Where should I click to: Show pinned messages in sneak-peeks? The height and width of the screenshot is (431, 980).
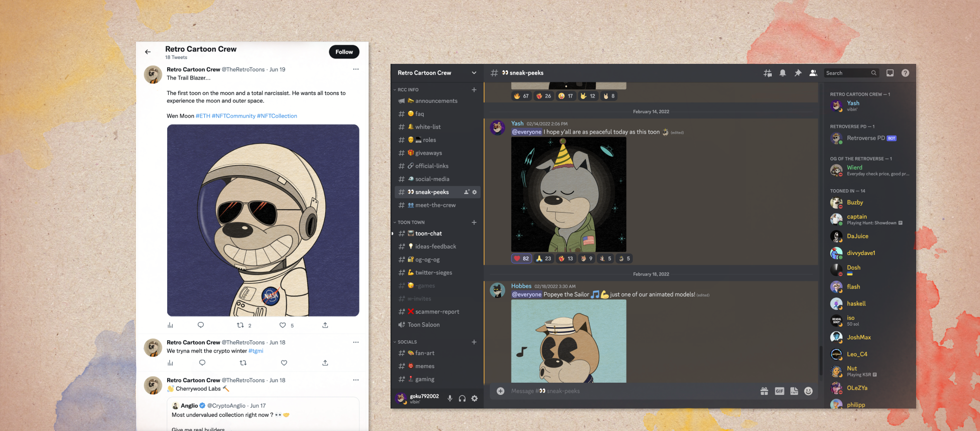[x=798, y=73]
